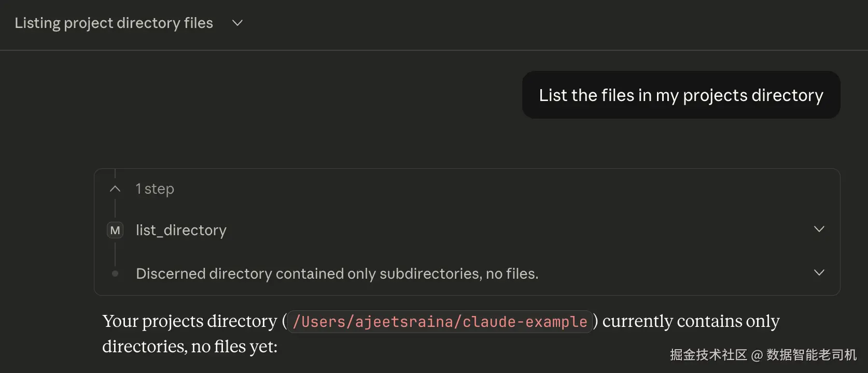Click the /Users/ajeetsraina/claude-example code path
The height and width of the screenshot is (373, 868).
[x=440, y=322]
